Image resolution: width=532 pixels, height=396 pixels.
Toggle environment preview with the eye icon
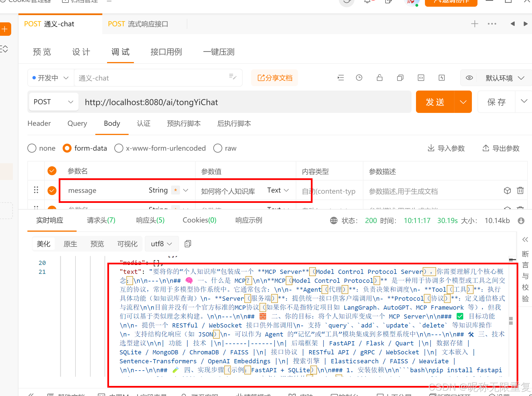pyautogui.click(x=469, y=78)
